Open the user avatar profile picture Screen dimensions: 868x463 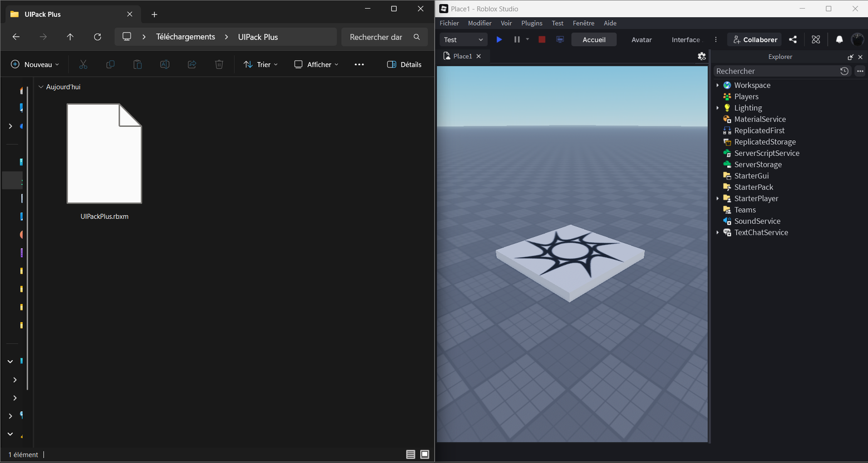coord(857,40)
